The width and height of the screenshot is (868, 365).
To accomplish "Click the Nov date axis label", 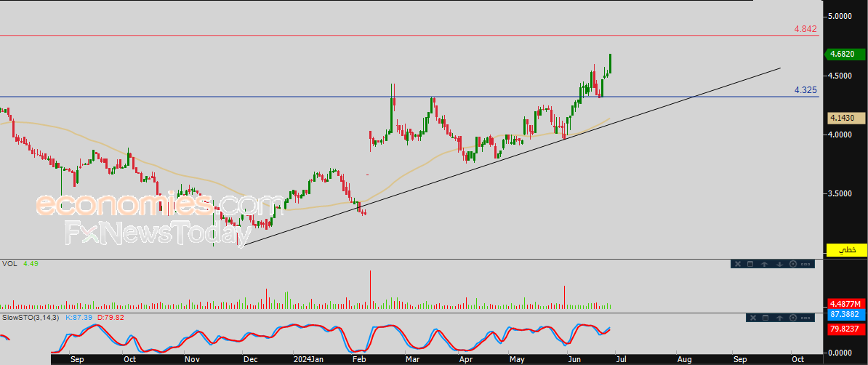I will tap(192, 359).
